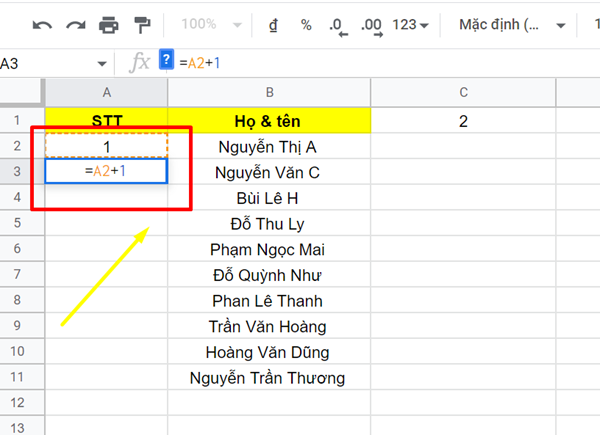The width and height of the screenshot is (600, 435).
Task: Click the STT header cell
Action: click(106, 121)
